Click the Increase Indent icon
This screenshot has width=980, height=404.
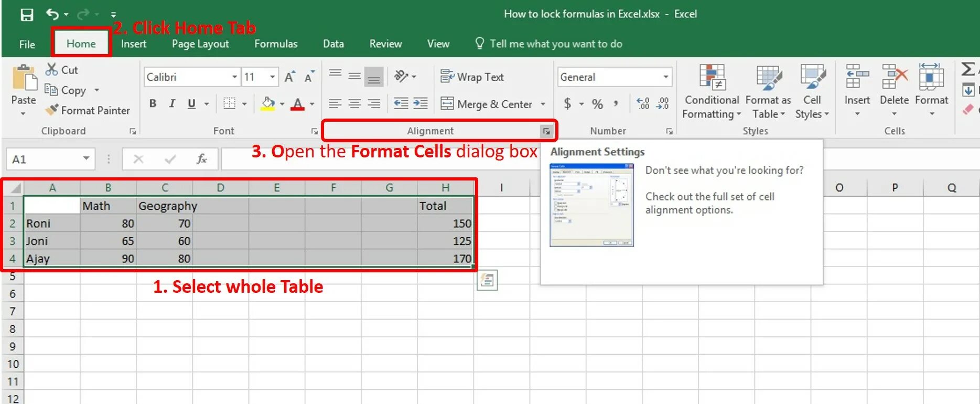(x=421, y=103)
